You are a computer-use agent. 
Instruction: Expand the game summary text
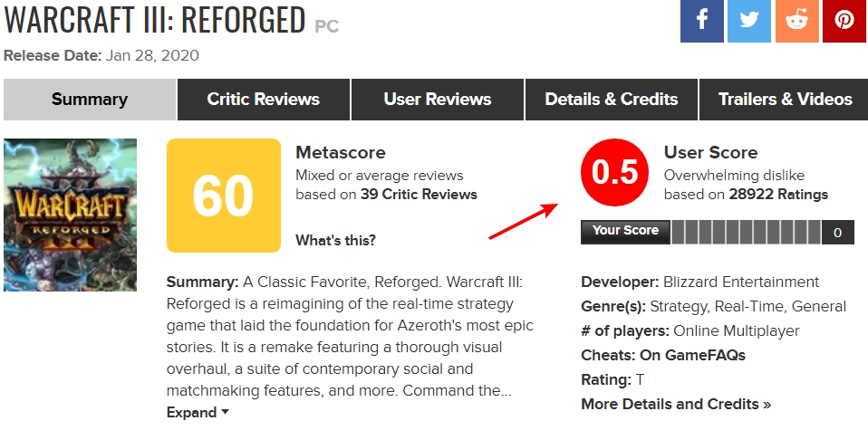coord(198,413)
